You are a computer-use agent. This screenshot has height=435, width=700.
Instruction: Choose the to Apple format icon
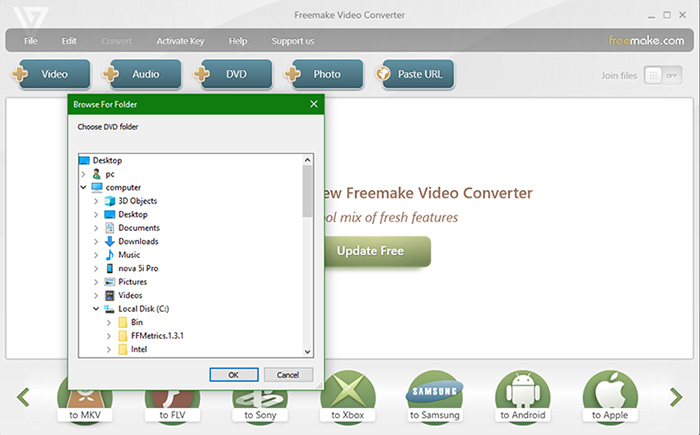coord(610,397)
